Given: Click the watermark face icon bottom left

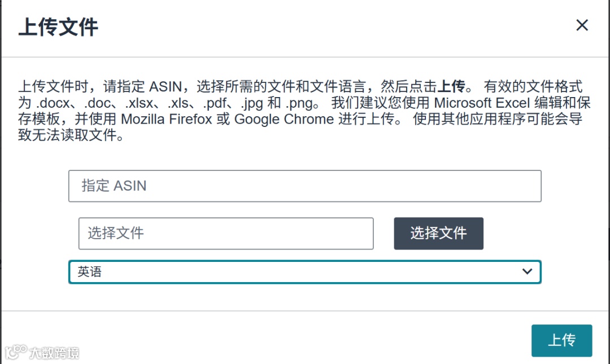Looking at the screenshot, I should 16,353.
